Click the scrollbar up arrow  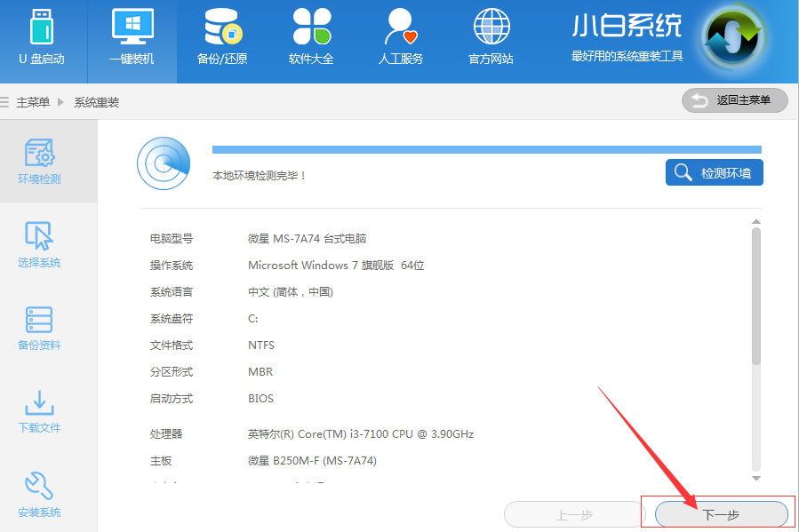756,221
